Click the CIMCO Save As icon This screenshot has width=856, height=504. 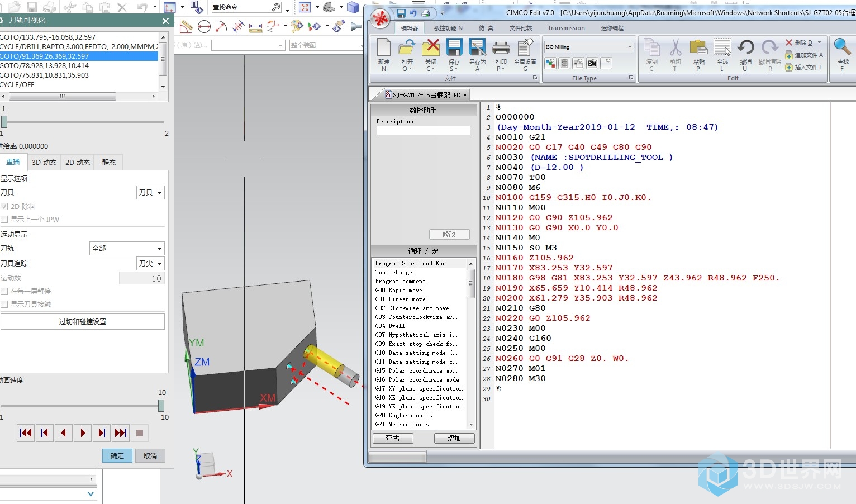477,48
